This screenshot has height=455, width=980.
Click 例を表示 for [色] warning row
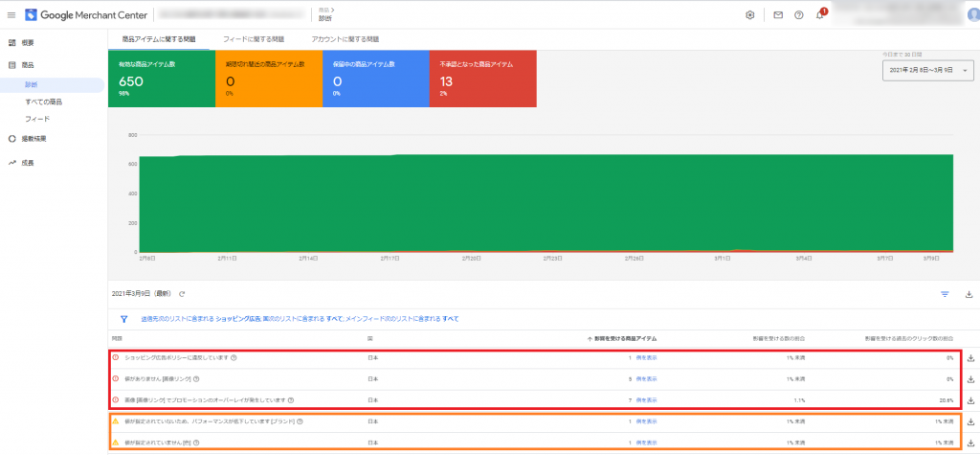[646, 442]
